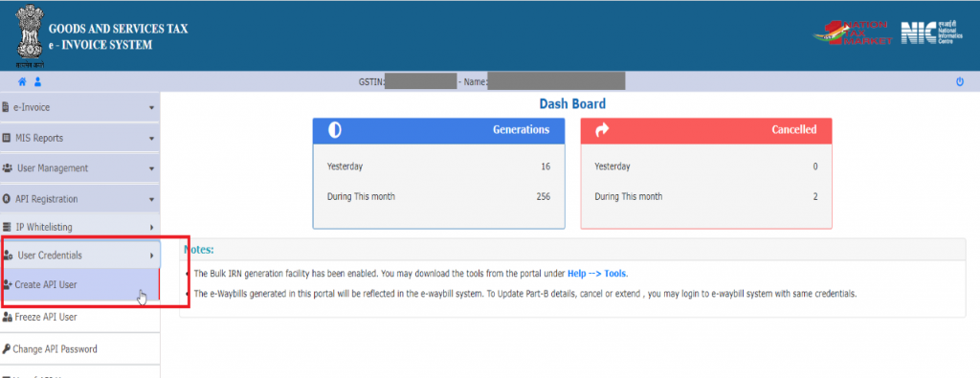Click the home icon in the top bar
Viewport: 980px width, 378px height.
coord(22,82)
